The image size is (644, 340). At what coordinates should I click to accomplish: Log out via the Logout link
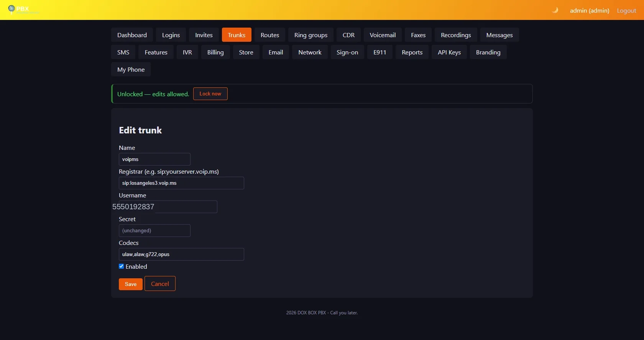[x=626, y=10]
